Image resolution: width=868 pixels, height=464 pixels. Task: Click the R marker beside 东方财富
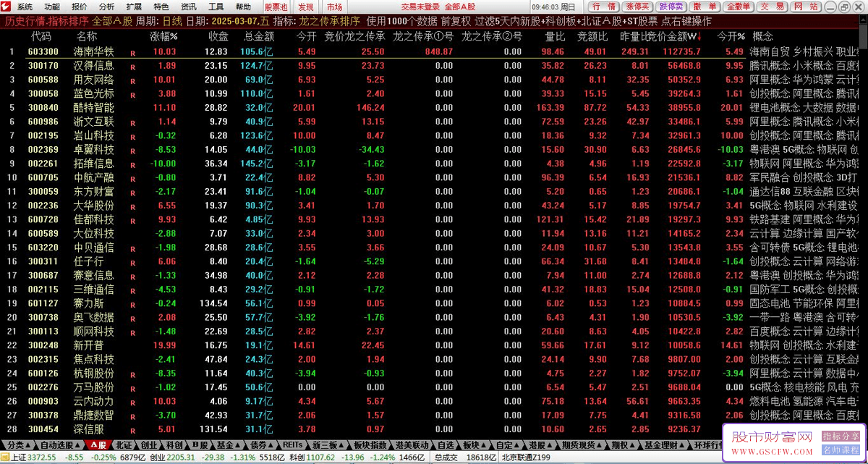[x=133, y=193]
